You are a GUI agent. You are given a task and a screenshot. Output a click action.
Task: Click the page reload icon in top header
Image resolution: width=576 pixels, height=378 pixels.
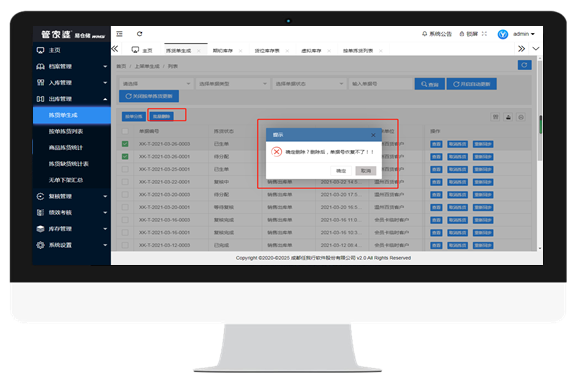[x=140, y=34]
